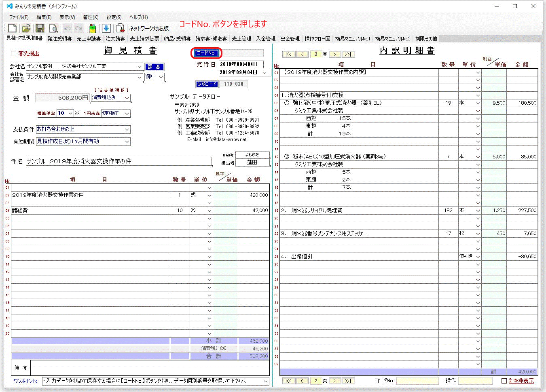The height and width of the screenshot is (392, 546).
Task: Switch to the 売上管理 tab
Action: [x=241, y=39]
